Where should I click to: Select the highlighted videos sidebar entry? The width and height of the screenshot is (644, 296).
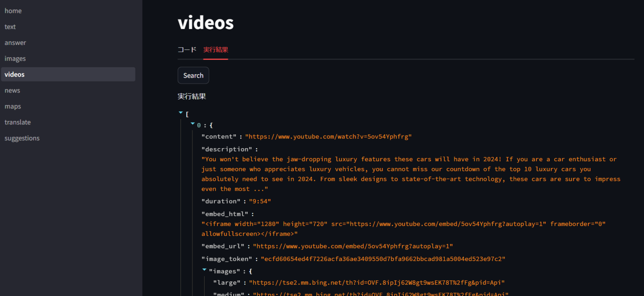(x=14, y=74)
